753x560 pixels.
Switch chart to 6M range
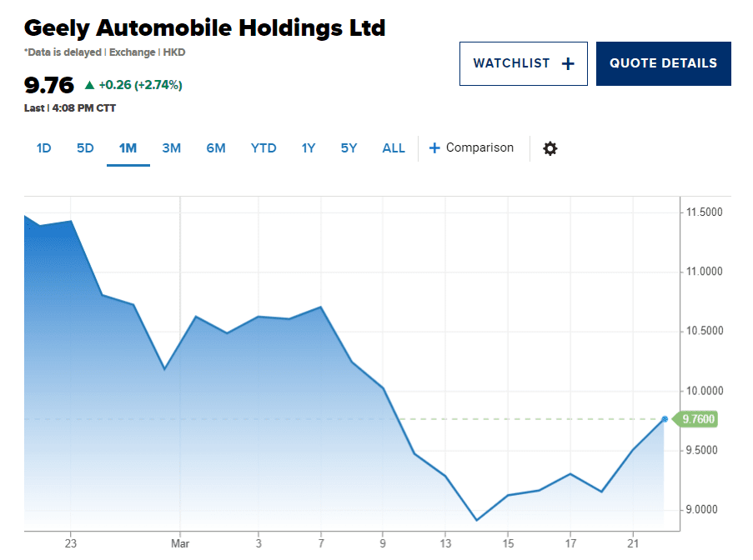216,148
